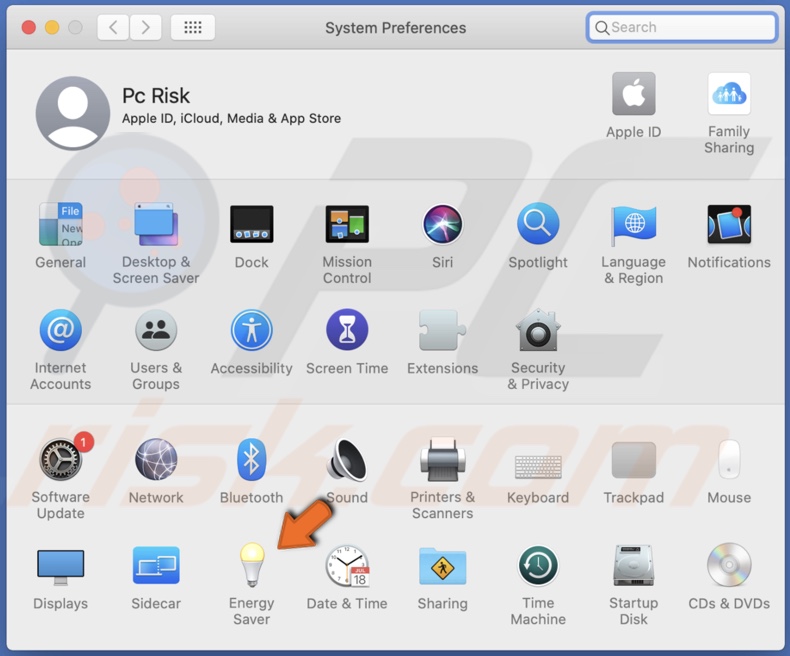Launch Time Machine preferences
This screenshot has height=656, width=790.
538,568
